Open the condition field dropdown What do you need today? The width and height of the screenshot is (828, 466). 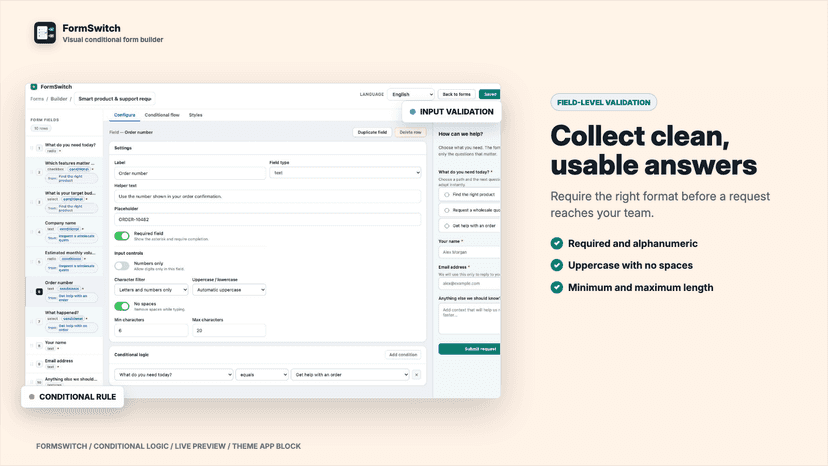[174, 375]
